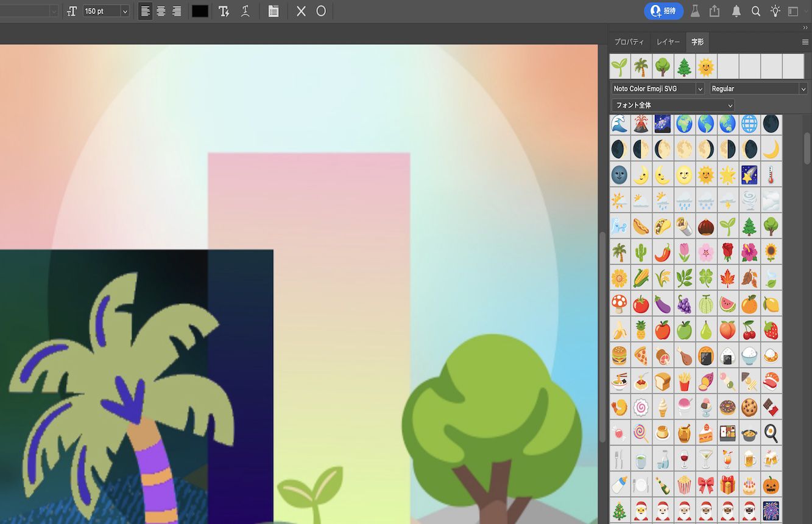Choose the pizza slice glyph
Image resolution: width=812 pixels, height=524 pixels.
[641, 355]
